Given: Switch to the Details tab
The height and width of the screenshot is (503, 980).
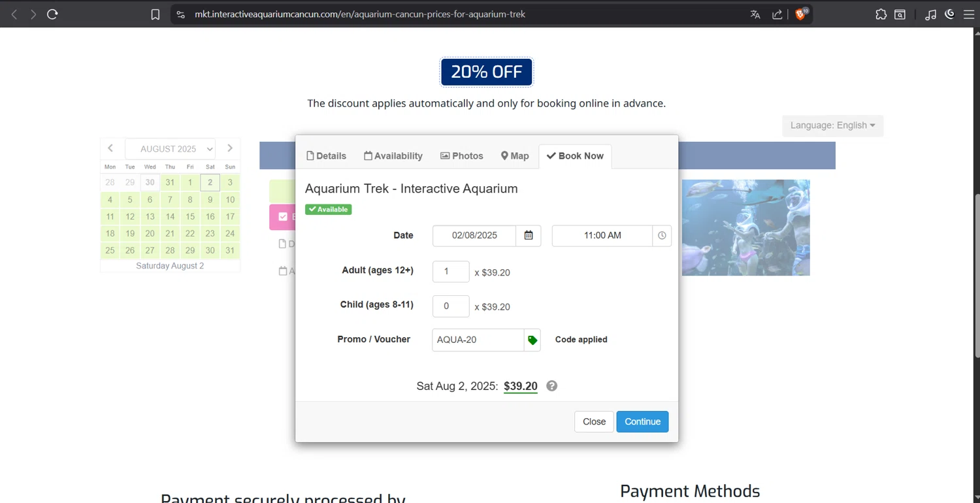Looking at the screenshot, I should (x=327, y=156).
